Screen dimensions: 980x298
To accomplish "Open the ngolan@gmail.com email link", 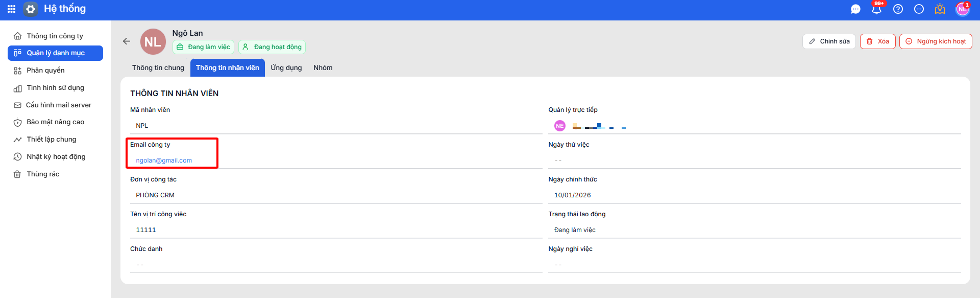I will pos(164,161).
